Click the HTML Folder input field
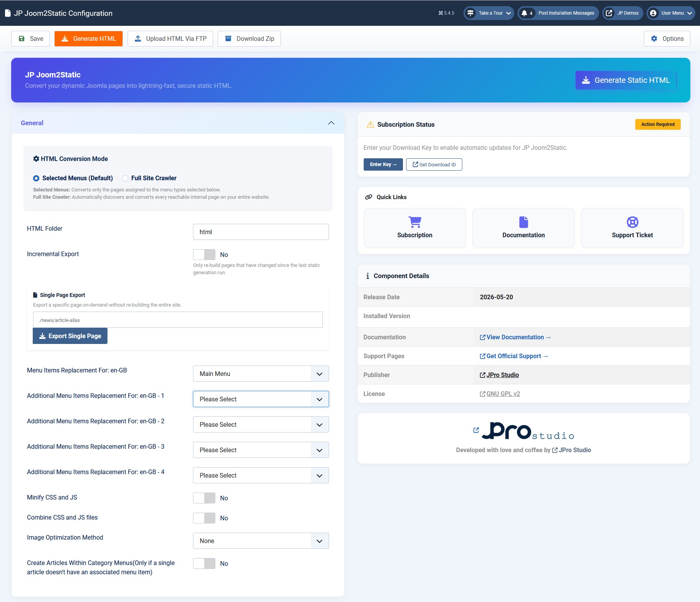Screen dimensions: 700x602 click(x=261, y=232)
